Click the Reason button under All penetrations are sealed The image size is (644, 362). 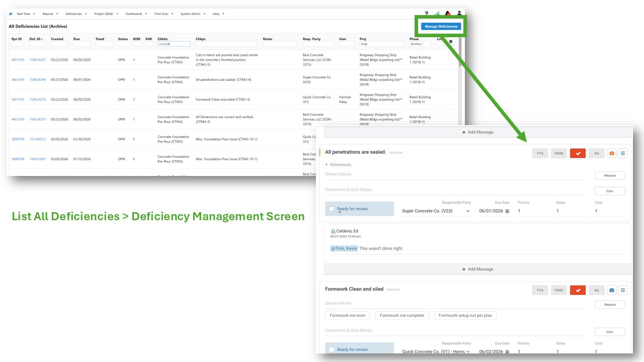(610, 175)
